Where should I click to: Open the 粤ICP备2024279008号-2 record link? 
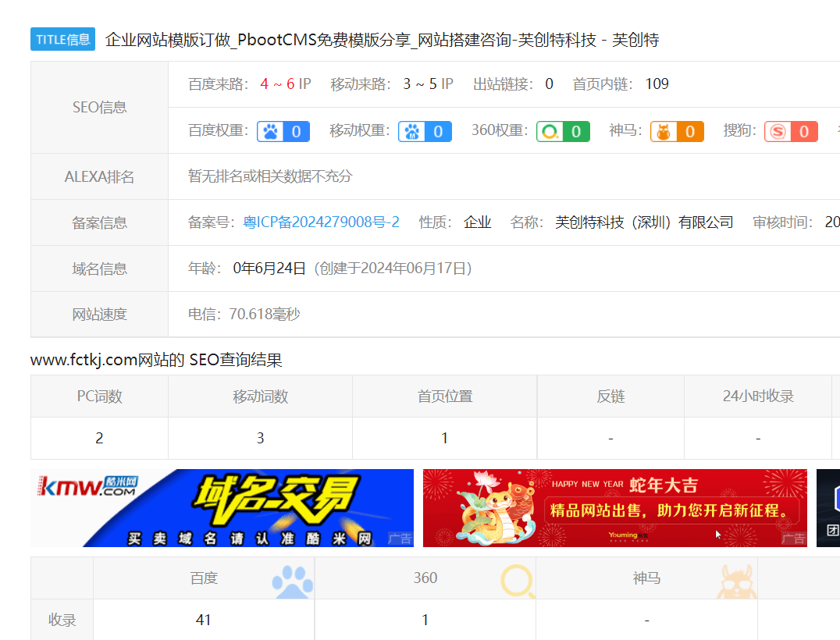click(x=322, y=222)
